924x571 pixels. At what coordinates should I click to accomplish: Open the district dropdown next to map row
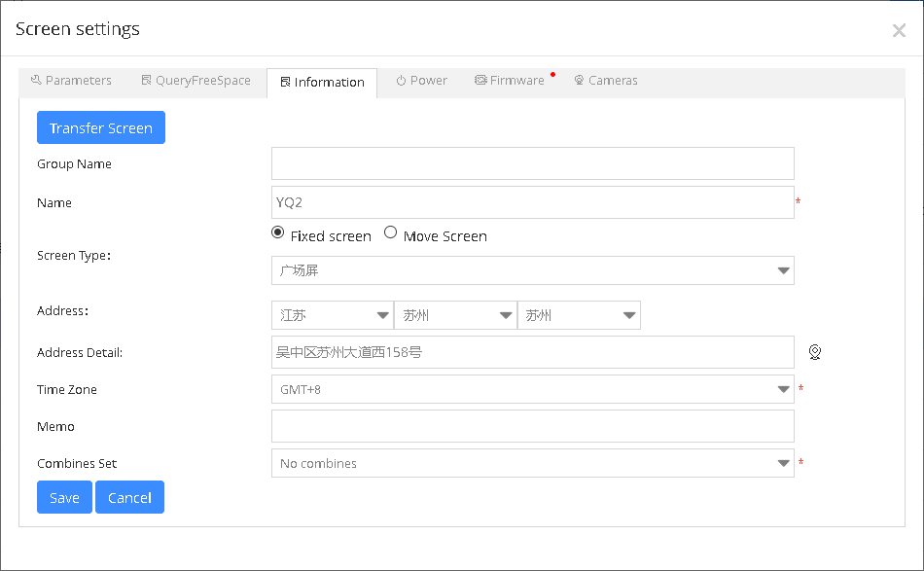579,315
